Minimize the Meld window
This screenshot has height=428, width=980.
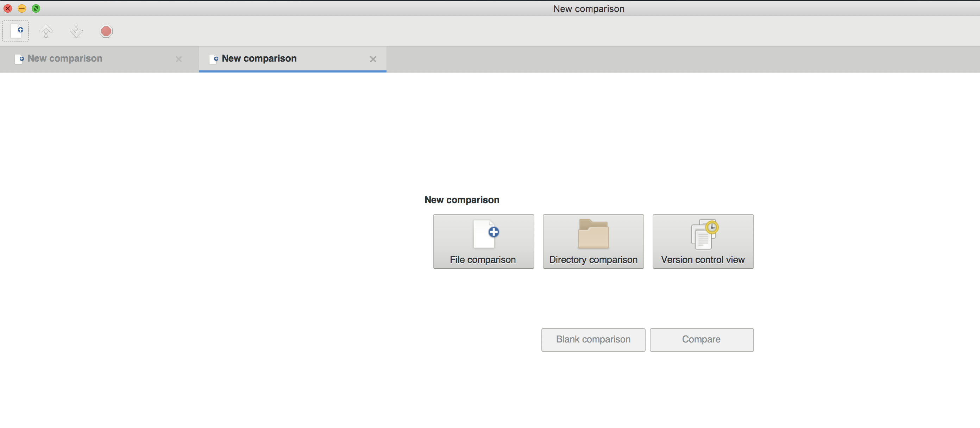(22, 8)
